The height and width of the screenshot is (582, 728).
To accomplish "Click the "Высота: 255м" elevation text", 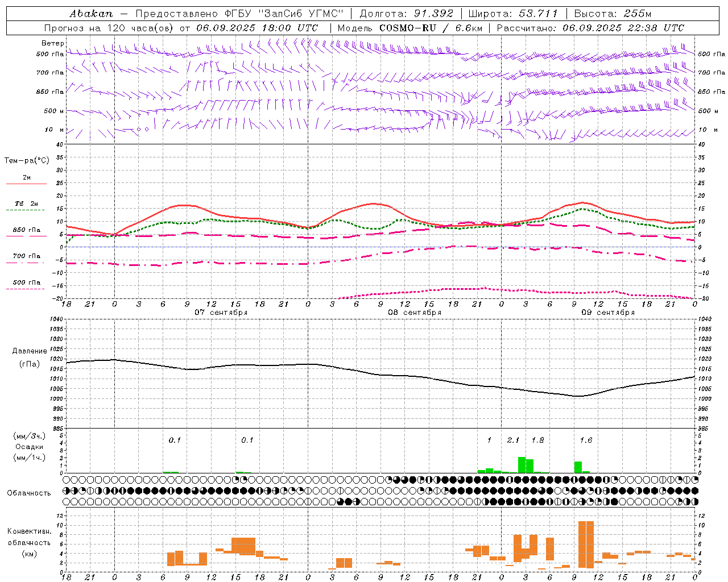I will [x=613, y=14].
